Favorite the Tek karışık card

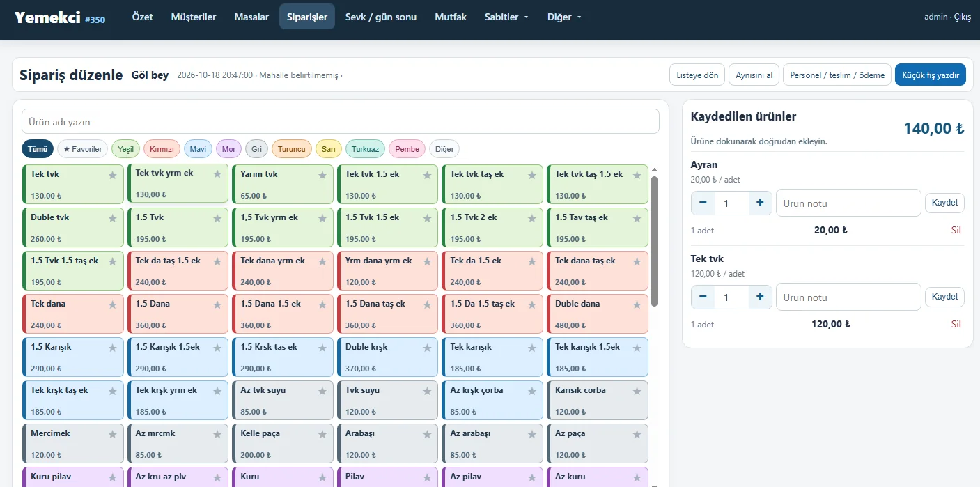(x=532, y=348)
